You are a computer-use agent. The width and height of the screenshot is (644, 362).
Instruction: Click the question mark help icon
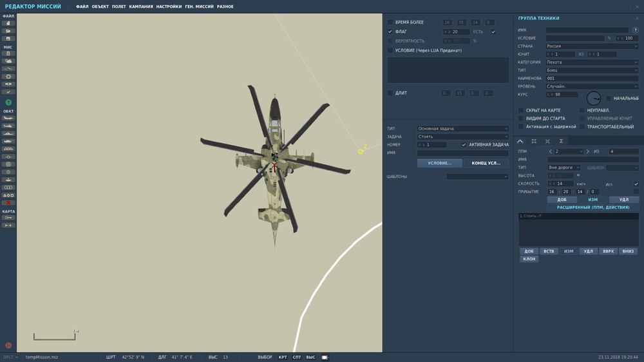coord(636,30)
